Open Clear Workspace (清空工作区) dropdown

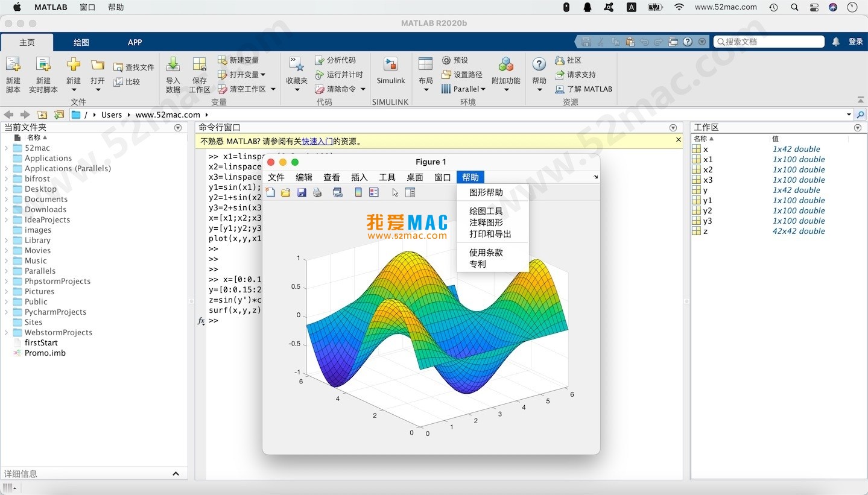pos(273,89)
